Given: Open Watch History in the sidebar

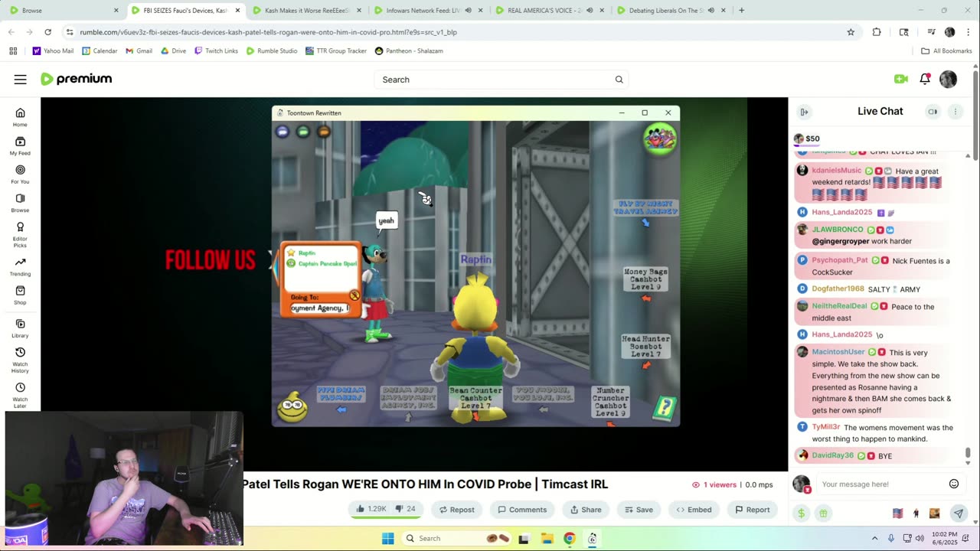Looking at the screenshot, I should pyautogui.click(x=20, y=361).
